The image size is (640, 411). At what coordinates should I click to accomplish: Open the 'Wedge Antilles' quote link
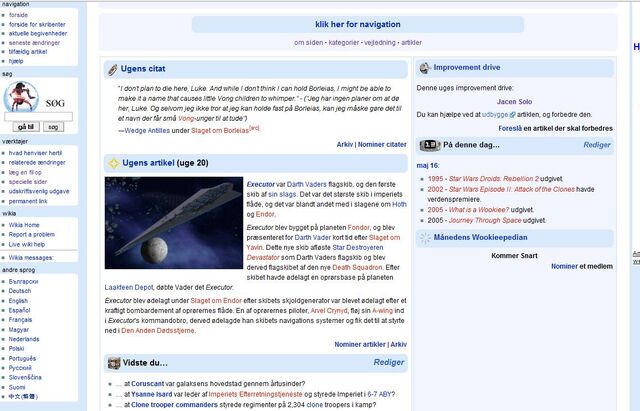pyautogui.click(x=147, y=131)
